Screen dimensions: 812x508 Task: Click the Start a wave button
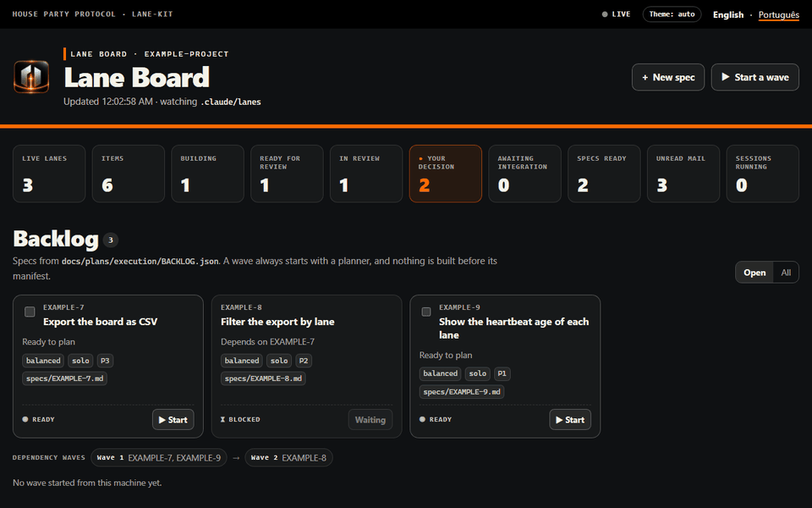(755, 77)
